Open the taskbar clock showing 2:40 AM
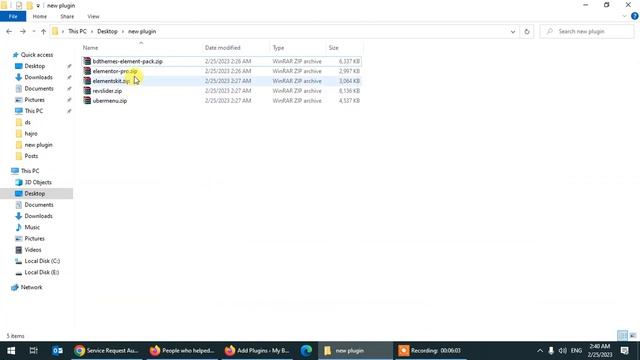 point(600,351)
